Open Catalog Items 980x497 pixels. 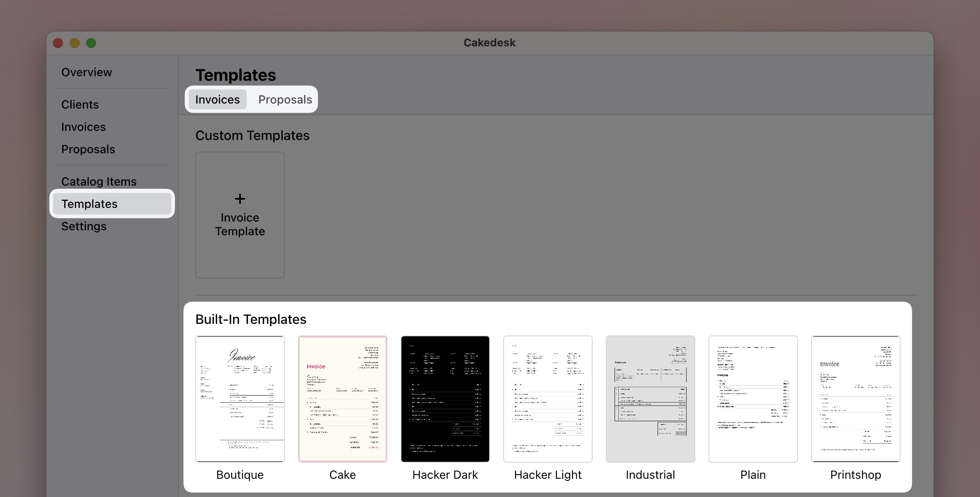[x=98, y=181]
